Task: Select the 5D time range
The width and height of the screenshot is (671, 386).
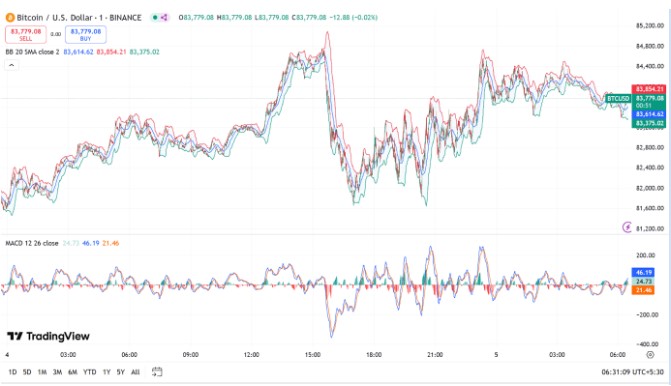Action: point(27,372)
